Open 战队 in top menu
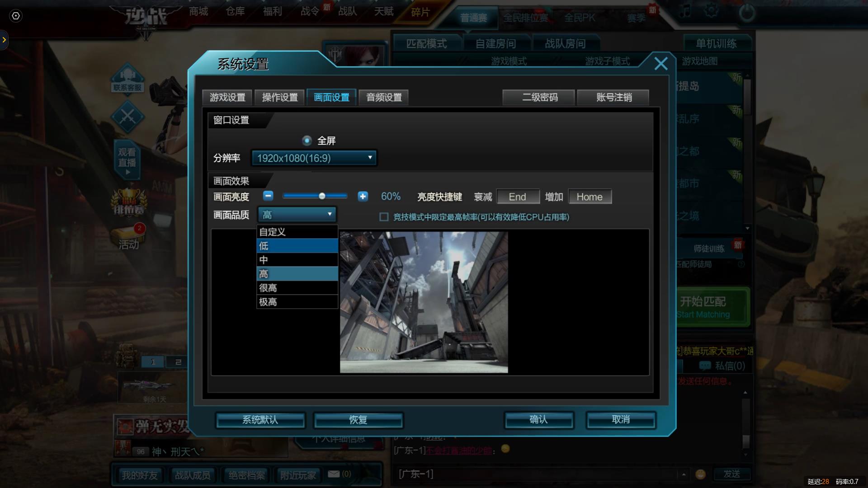The image size is (868, 488). coord(348,11)
